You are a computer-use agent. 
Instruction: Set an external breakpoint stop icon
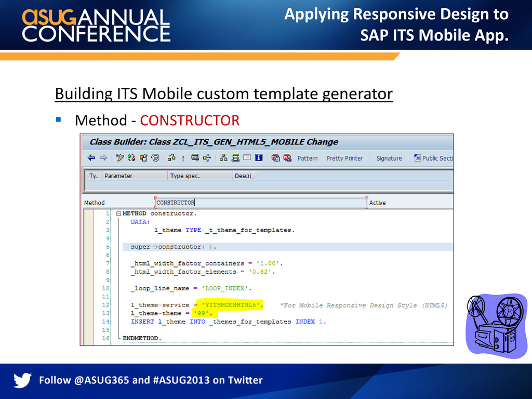287,158
